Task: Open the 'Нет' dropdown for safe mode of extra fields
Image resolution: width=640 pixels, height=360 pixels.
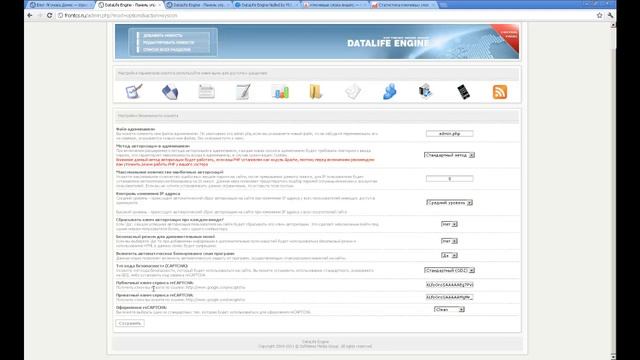Action: [449, 241]
